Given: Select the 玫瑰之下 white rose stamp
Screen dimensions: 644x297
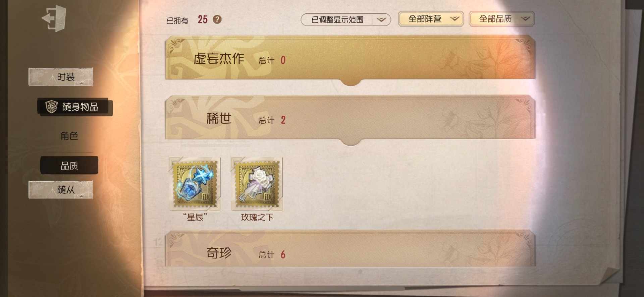Looking at the screenshot, I should [x=257, y=184].
